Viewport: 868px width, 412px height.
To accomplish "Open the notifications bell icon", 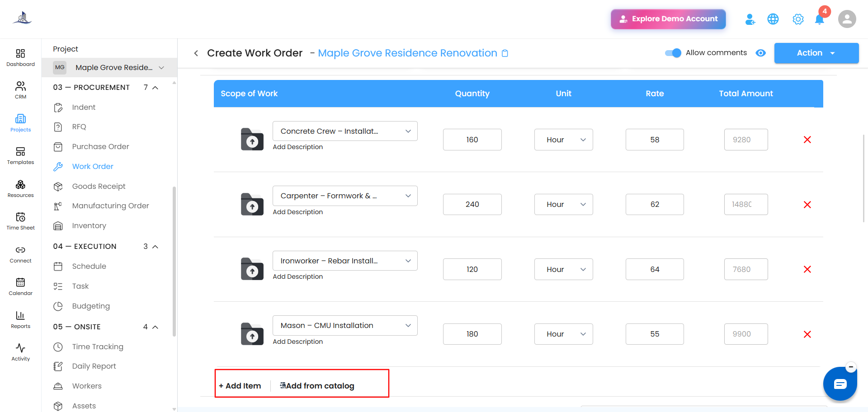I will [x=819, y=19].
